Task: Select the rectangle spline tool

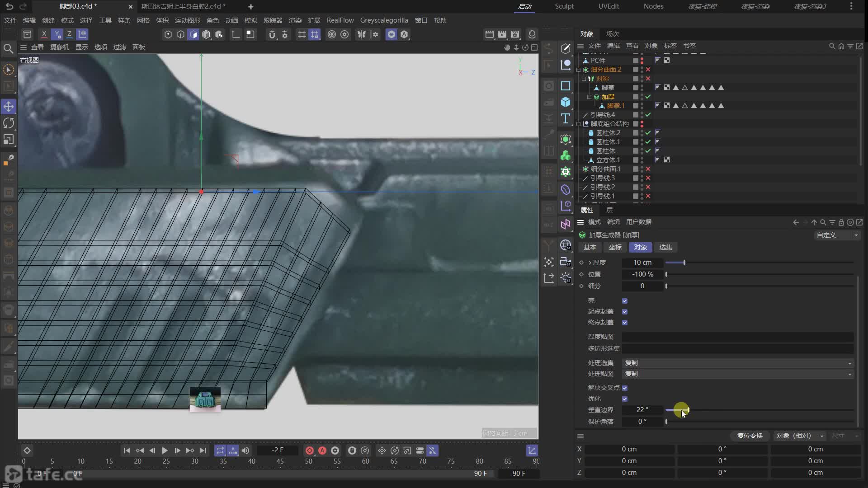Action: tap(566, 86)
